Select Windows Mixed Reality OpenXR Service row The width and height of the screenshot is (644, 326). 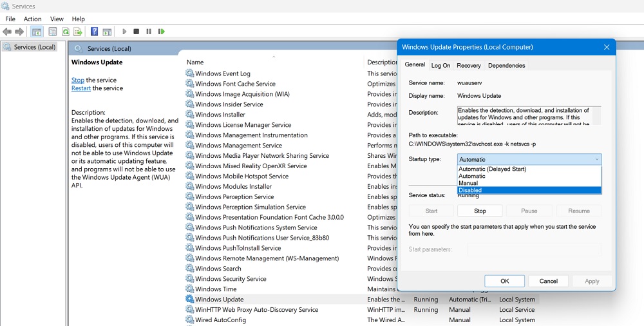click(x=251, y=166)
